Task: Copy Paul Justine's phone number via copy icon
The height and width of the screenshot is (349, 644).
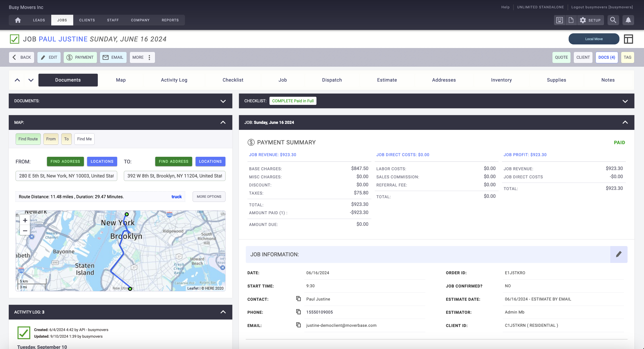Action: 298,312
